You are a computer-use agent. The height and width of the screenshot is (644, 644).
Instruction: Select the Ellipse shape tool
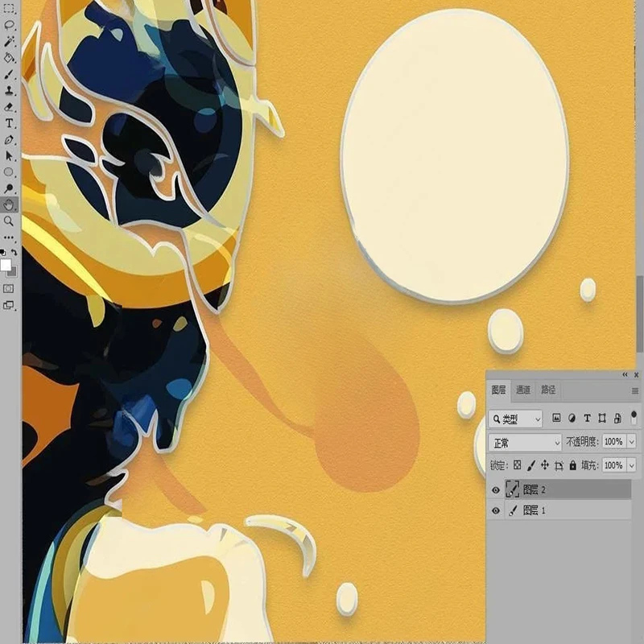click(x=9, y=172)
